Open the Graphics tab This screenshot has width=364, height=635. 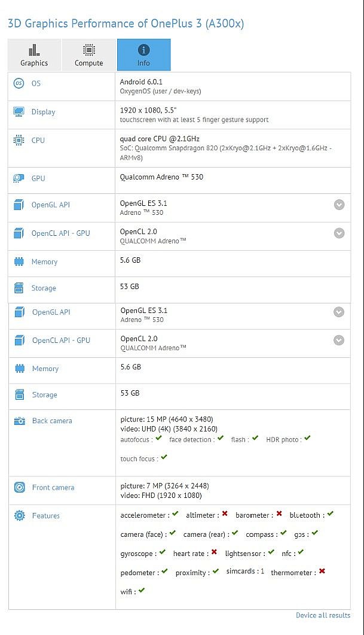click(x=35, y=55)
